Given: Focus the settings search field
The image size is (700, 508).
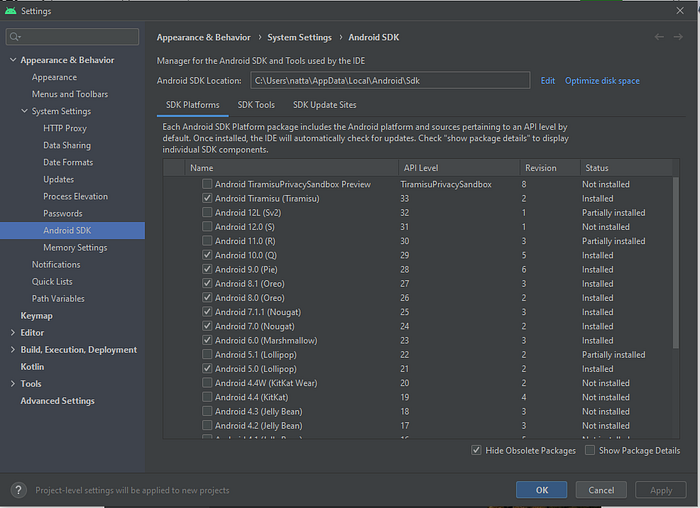Looking at the screenshot, I should (x=72, y=37).
